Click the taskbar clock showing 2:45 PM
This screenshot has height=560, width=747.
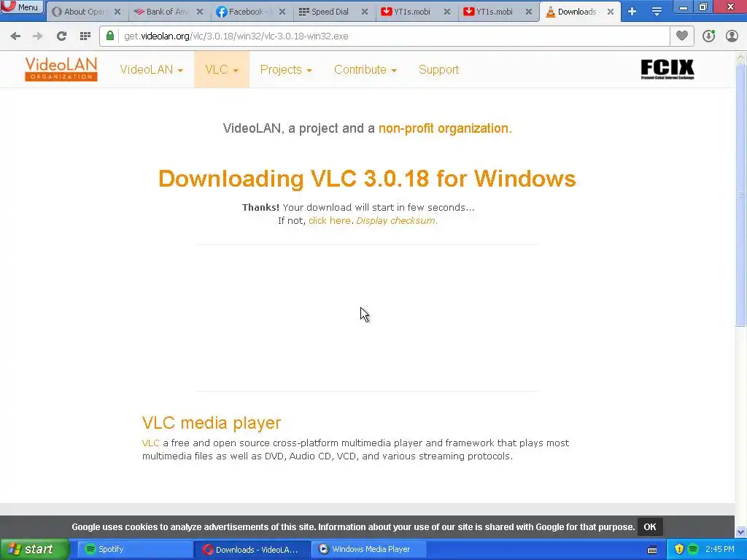tap(720, 550)
